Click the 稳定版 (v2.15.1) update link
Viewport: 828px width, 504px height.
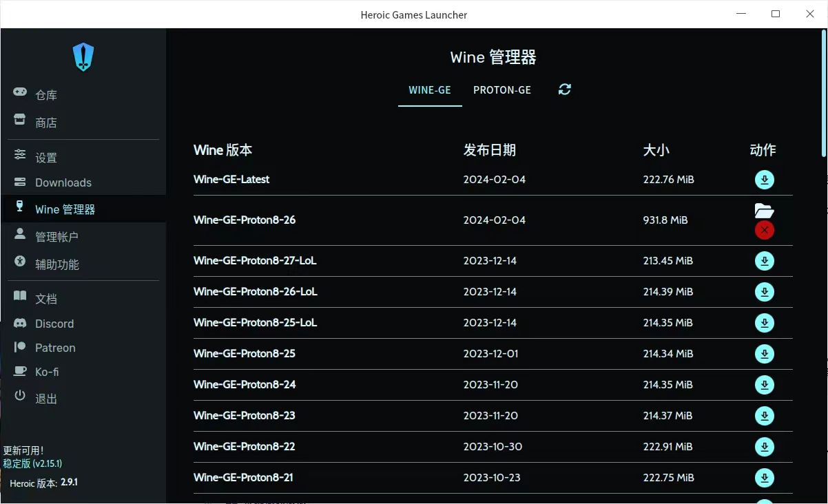pyautogui.click(x=32, y=464)
